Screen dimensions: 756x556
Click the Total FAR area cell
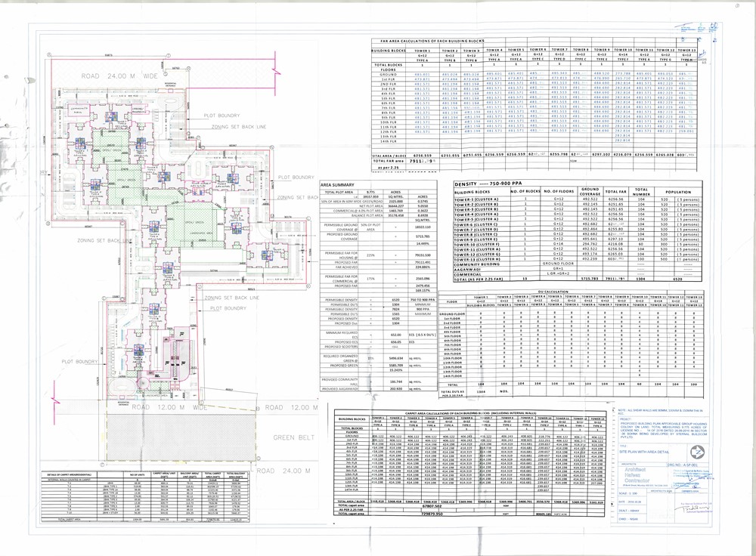coord(390,160)
